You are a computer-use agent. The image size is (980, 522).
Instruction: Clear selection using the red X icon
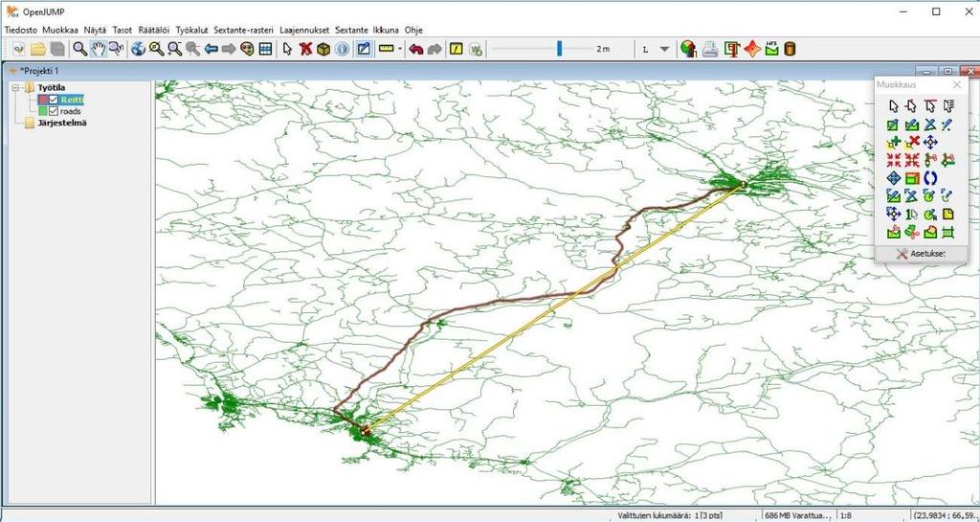tap(305, 49)
